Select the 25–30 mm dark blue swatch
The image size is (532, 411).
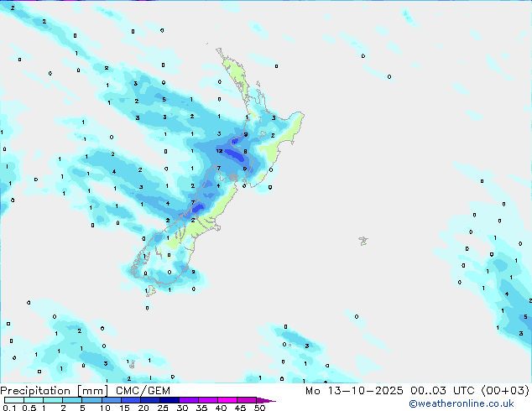pos(169,400)
